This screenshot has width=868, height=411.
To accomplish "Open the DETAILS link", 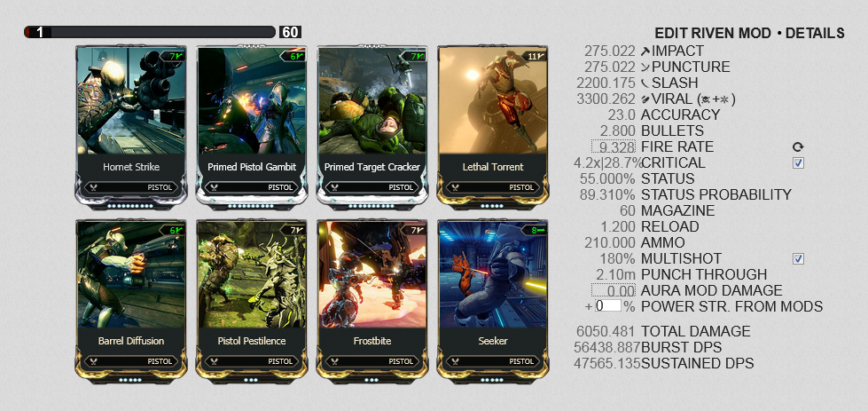I will pyautogui.click(x=815, y=33).
